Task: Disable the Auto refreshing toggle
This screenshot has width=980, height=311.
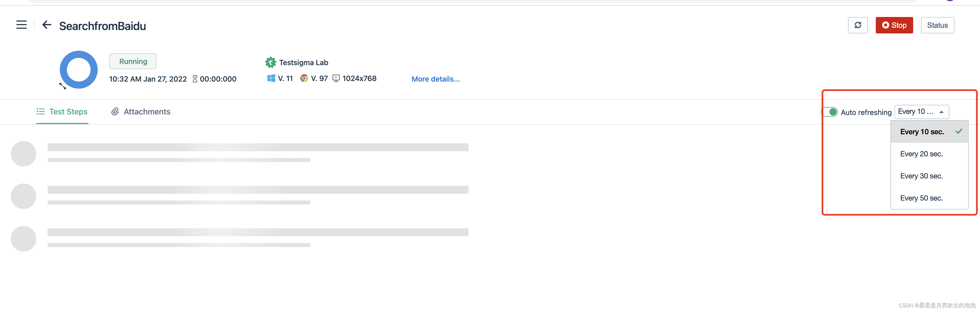Action: [830, 112]
